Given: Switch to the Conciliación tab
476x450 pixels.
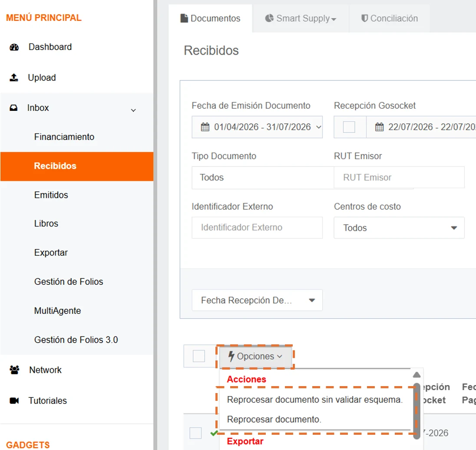Looking at the screenshot, I should coord(390,18).
